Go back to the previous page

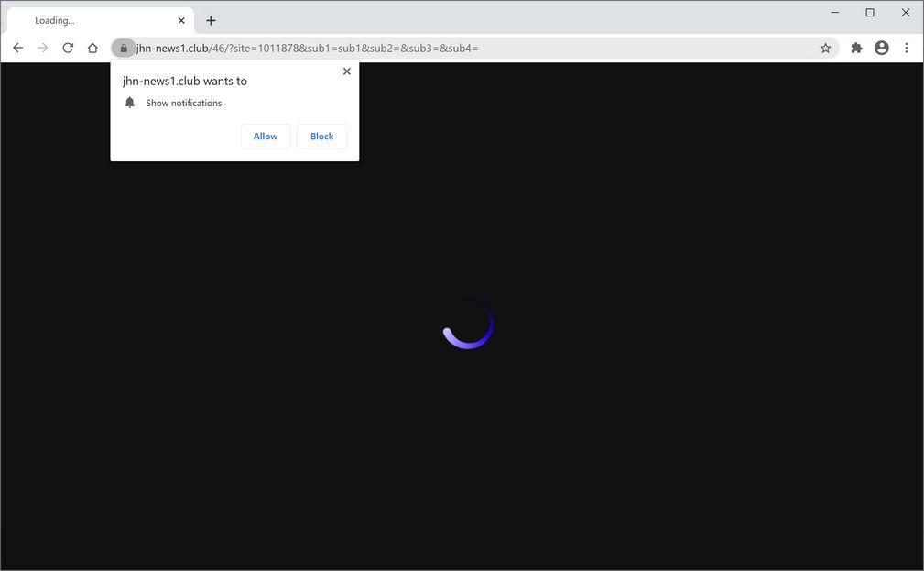[18, 48]
